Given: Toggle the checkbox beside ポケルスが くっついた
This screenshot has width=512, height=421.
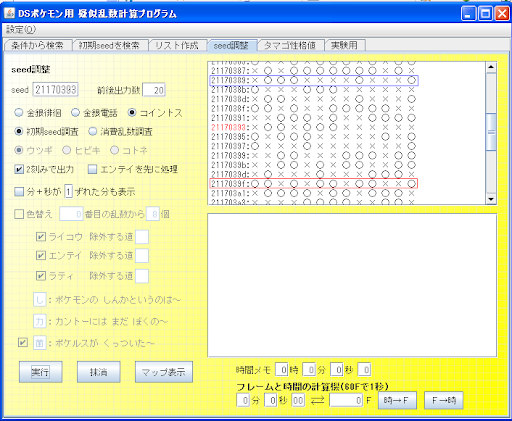Looking at the screenshot, I should click(23, 342).
